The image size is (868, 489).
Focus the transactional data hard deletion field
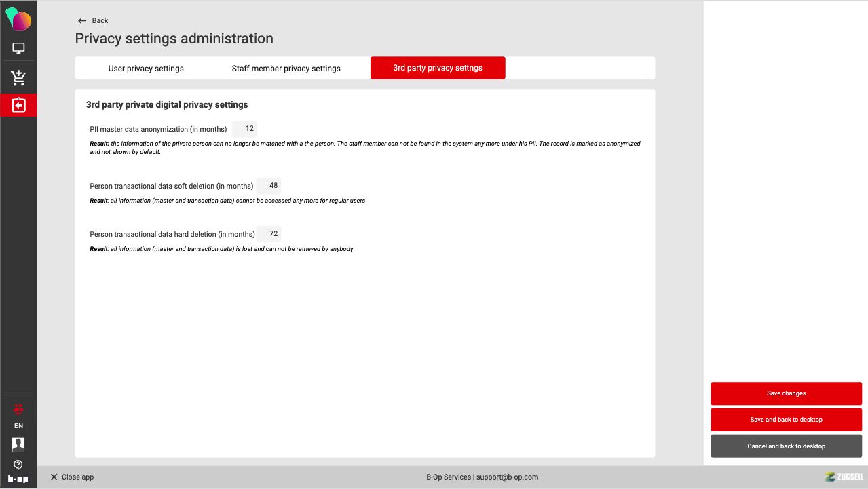269,234
